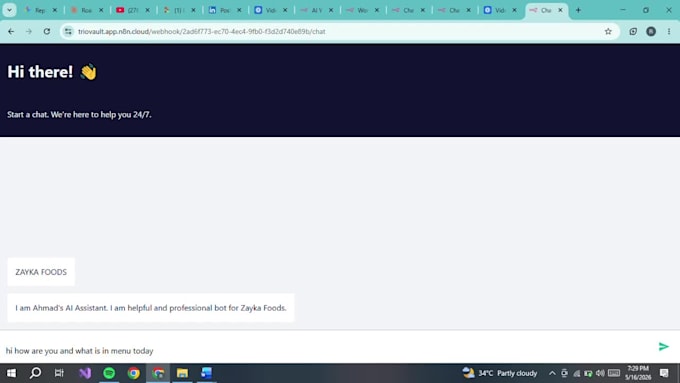Open battery status tray icon
Image resolution: width=680 pixels, height=383 pixels.
coord(588,373)
